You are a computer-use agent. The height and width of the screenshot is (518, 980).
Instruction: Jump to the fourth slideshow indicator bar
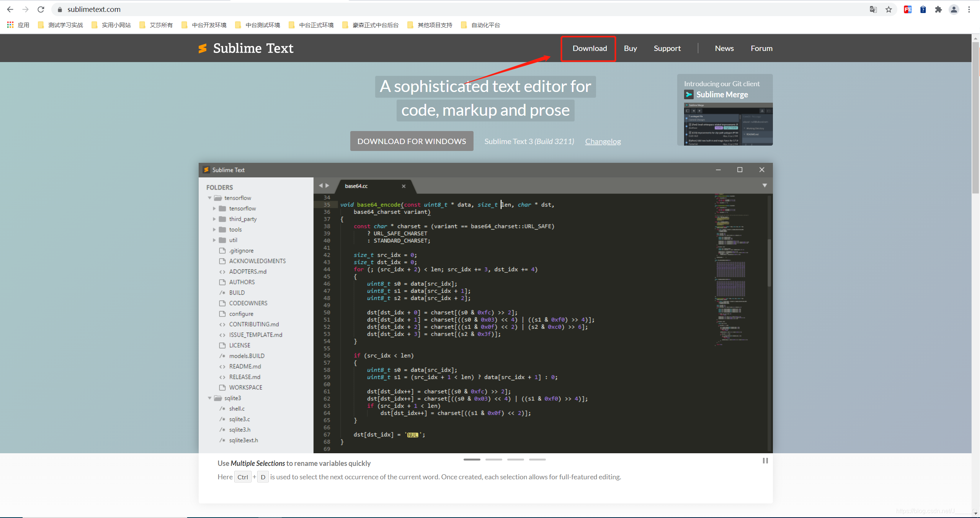click(537, 459)
